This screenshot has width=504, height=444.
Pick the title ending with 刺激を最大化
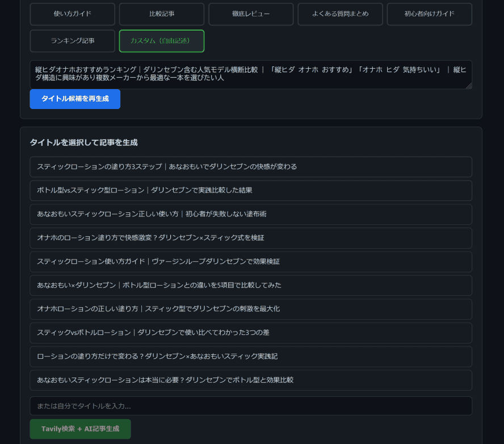point(250,309)
